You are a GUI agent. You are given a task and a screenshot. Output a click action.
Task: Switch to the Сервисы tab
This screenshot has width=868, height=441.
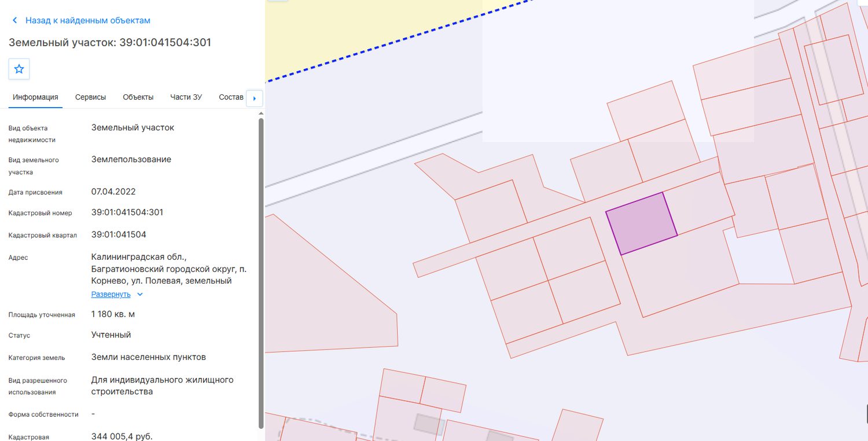click(90, 97)
